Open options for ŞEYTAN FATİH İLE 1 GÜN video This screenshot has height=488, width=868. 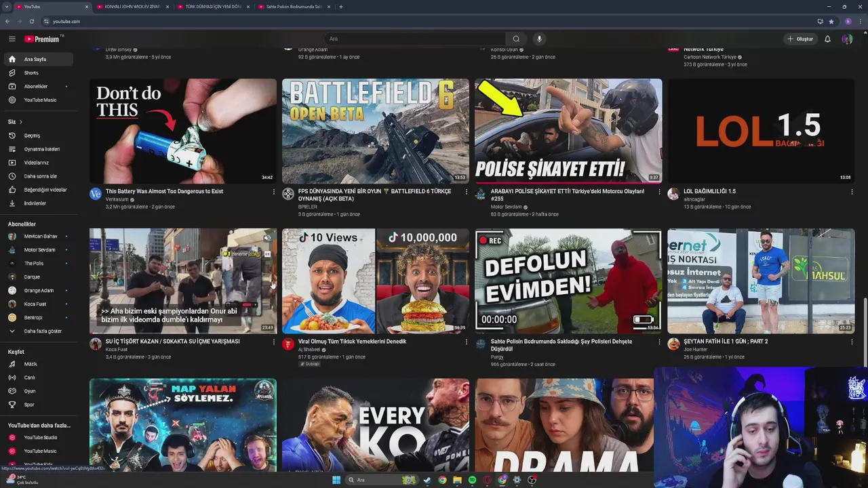pyautogui.click(x=852, y=342)
